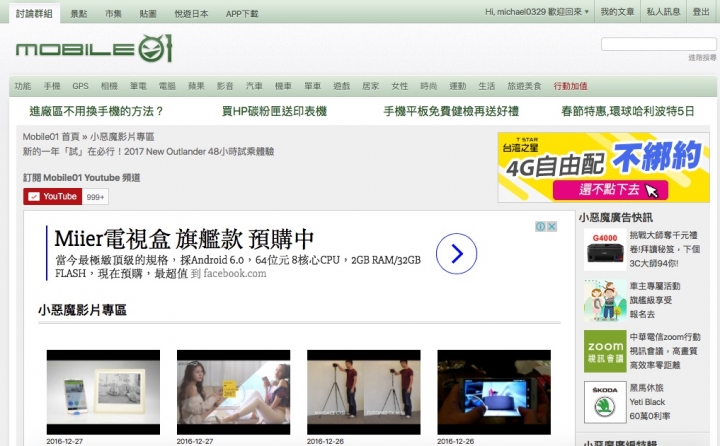Play the phone and frame video thumbnail

click(x=103, y=392)
